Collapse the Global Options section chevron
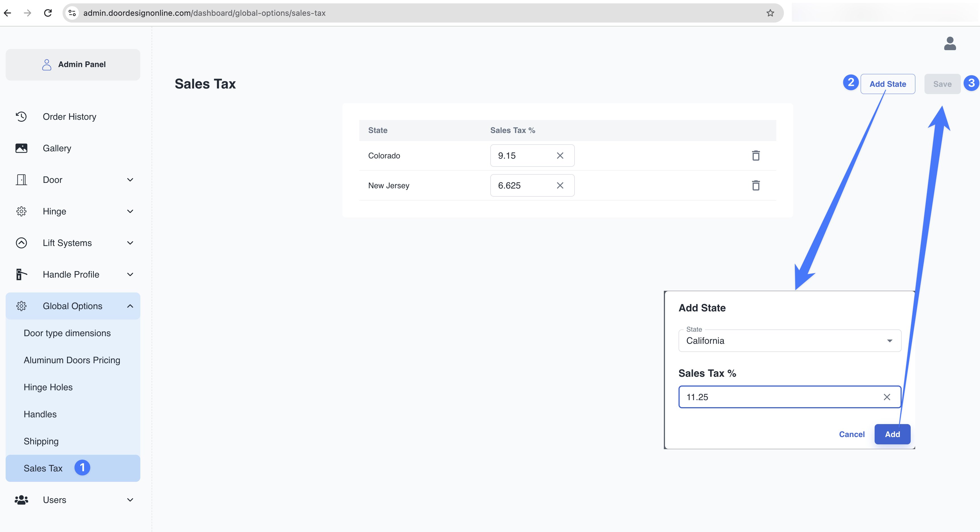The image size is (980, 532). click(x=130, y=306)
